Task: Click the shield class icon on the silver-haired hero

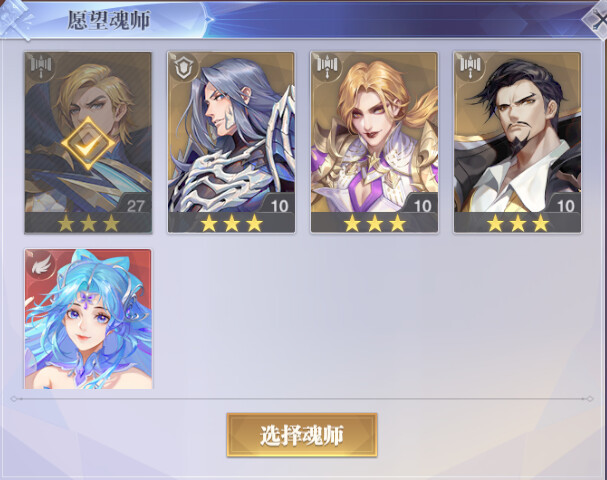Action: point(183,67)
